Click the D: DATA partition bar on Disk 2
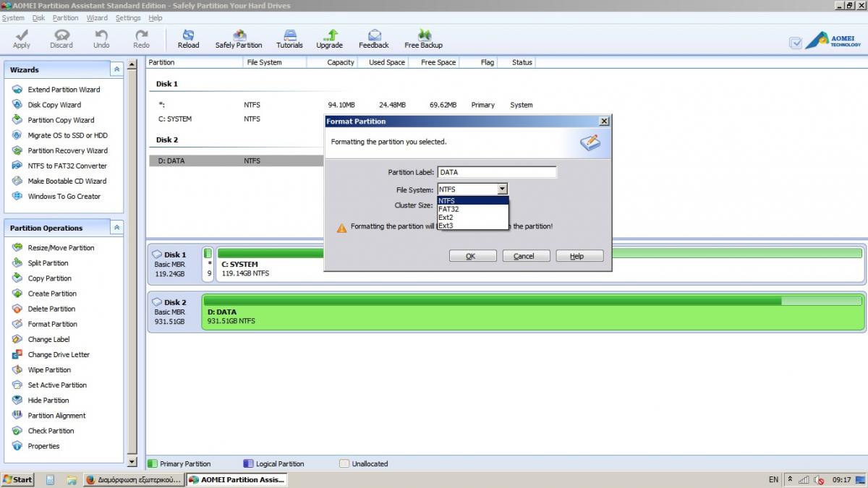The width and height of the screenshot is (868, 488). (533, 312)
